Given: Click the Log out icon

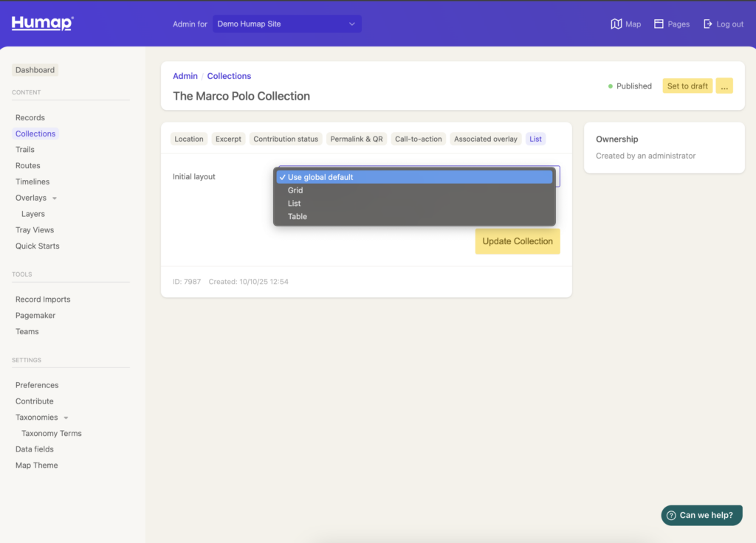Looking at the screenshot, I should tap(708, 24).
